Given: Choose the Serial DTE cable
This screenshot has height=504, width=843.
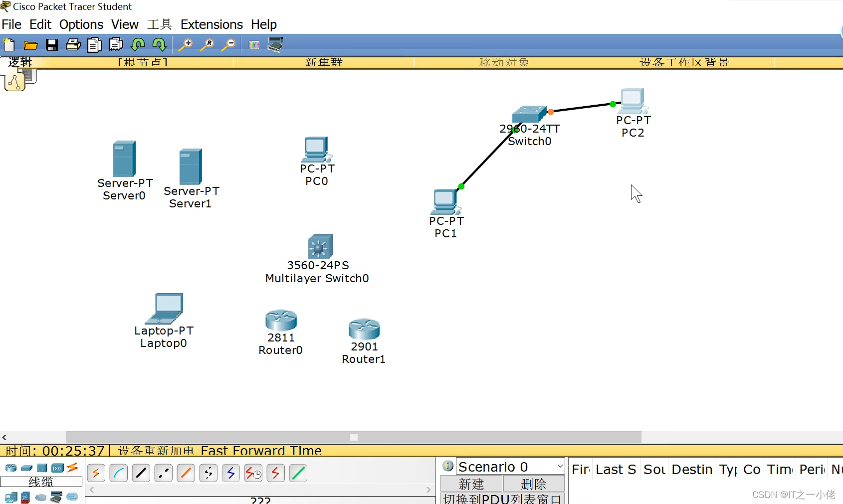Looking at the screenshot, I should pyautogui.click(x=276, y=473).
